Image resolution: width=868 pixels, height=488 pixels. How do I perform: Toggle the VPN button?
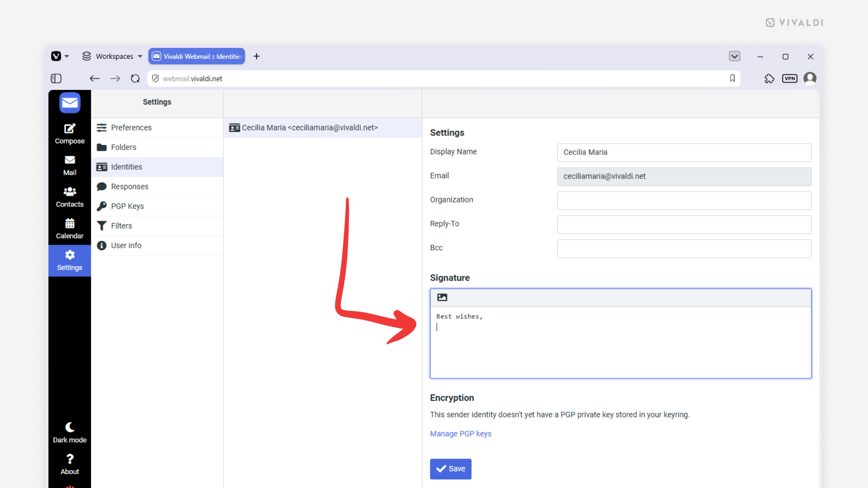click(790, 79)
